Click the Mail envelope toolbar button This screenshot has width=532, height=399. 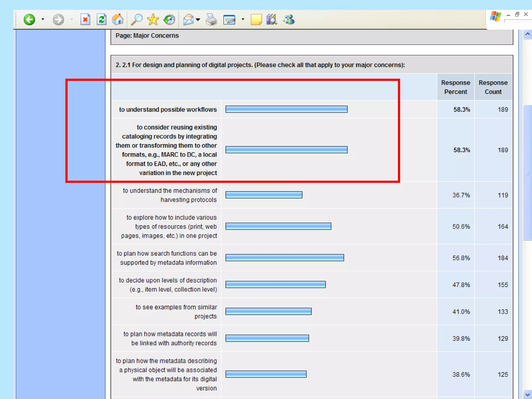point(188,19)
